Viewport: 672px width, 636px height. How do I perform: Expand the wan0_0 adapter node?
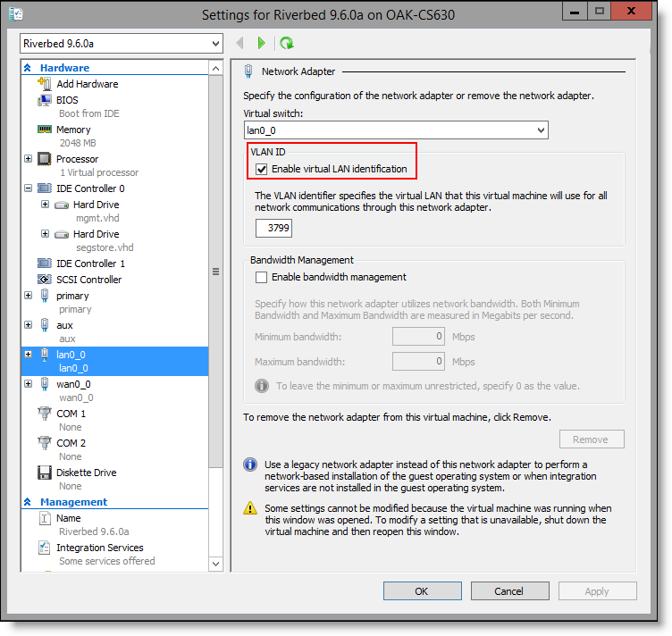click(x=29, y=384)
